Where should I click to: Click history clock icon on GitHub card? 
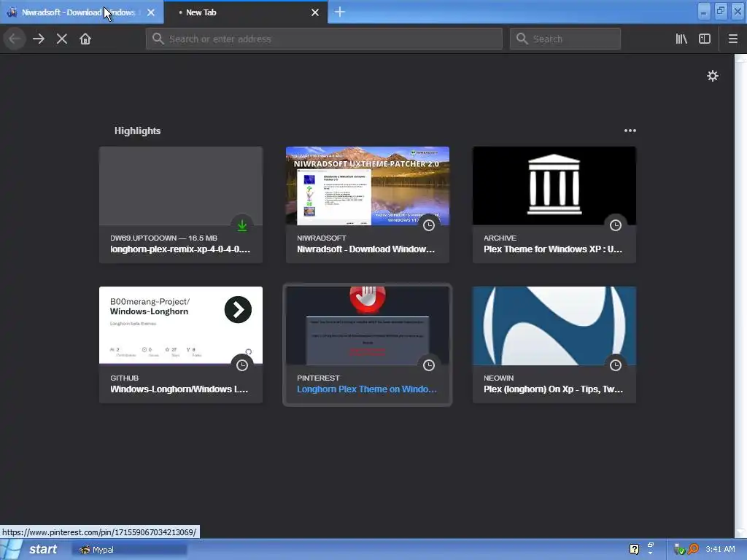(242, 365)
